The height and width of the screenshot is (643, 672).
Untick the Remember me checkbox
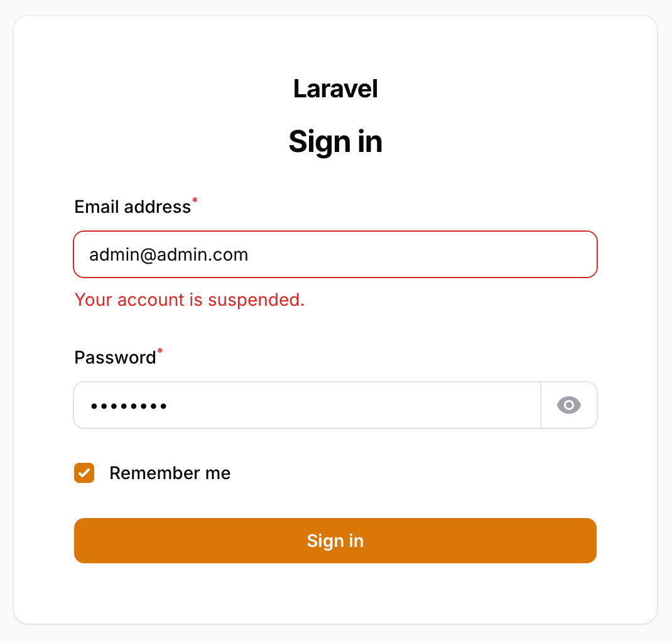[x=84, y=473]
